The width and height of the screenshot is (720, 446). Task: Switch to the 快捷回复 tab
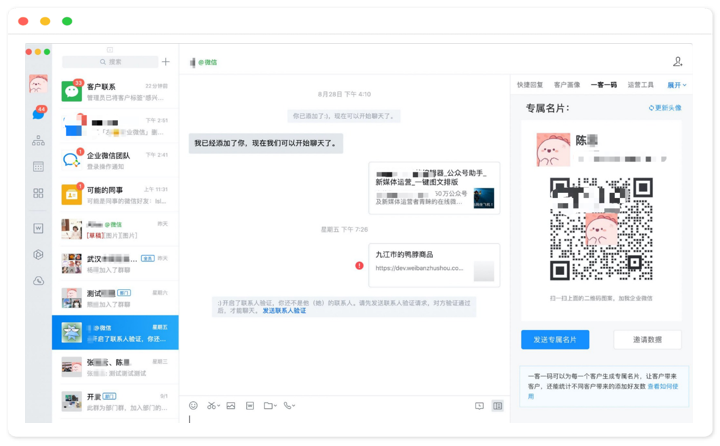530,85
